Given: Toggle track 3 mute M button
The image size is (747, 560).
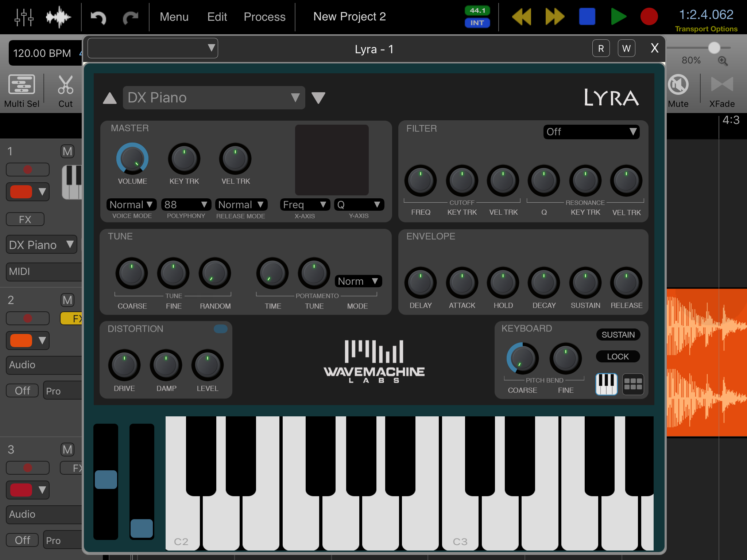Looking at the screenshot, I should point(67,450).
